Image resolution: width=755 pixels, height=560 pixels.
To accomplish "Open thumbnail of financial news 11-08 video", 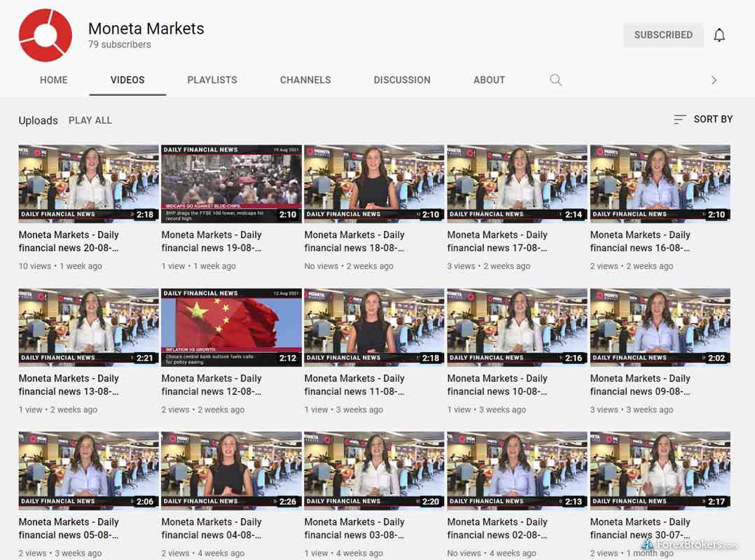I will (374, 327).
